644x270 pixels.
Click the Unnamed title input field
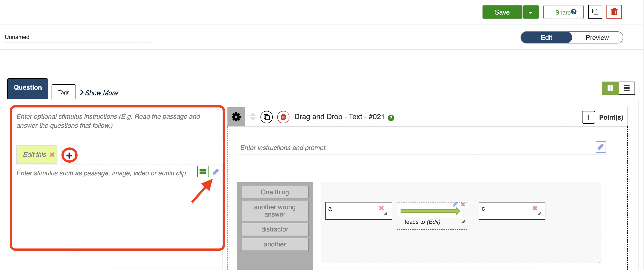78,37
